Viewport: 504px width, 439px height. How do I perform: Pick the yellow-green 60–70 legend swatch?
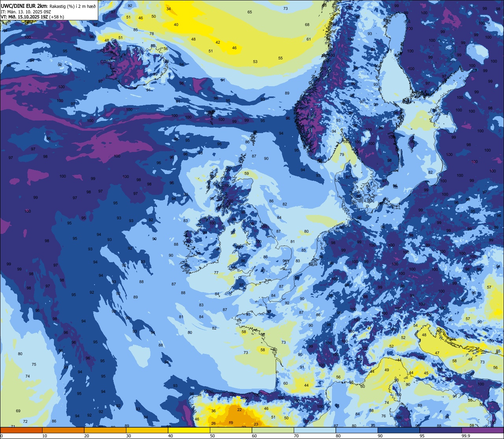273,430
